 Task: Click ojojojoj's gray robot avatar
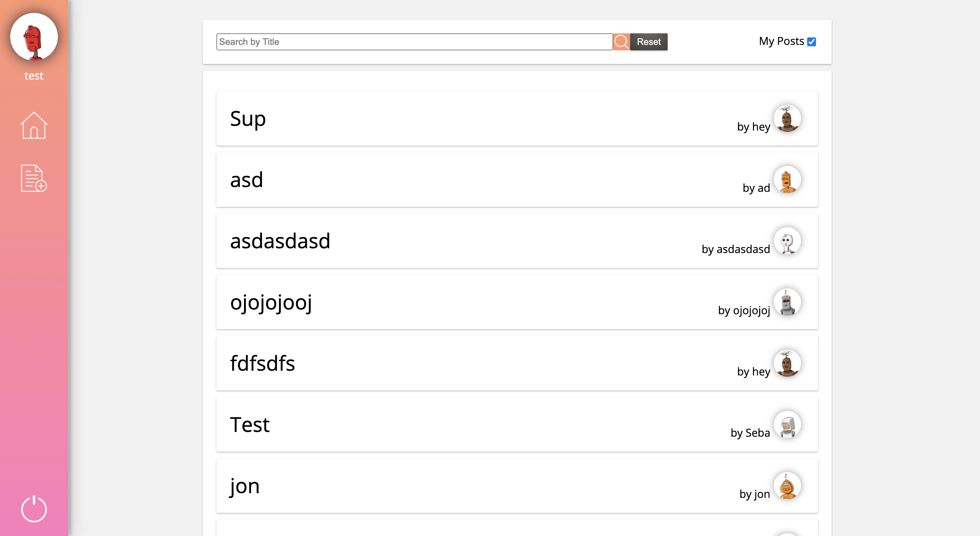pyautogui.click(x=787, y=302)
